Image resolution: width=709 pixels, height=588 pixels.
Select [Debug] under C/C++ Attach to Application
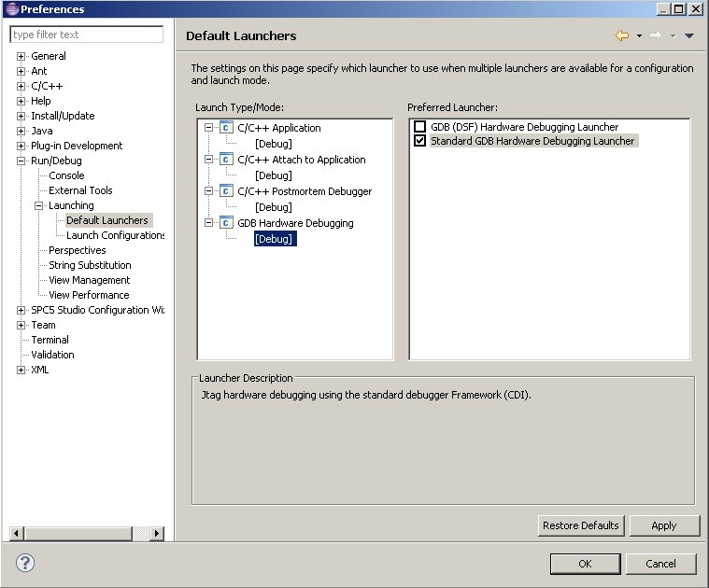coord(274,175)
